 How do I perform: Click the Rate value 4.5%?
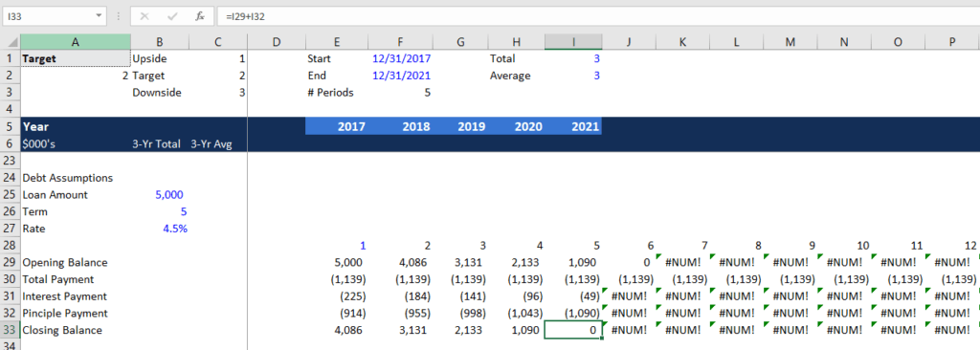[x=160, y=229]
